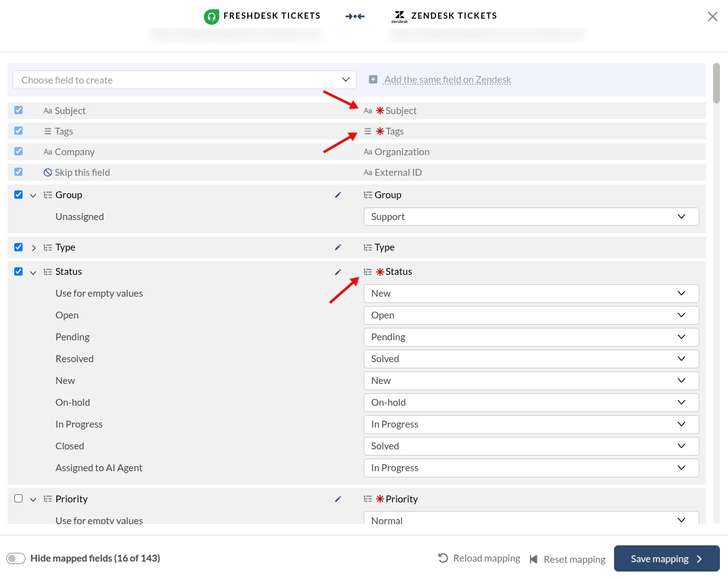Collapse the Group field section
Viewport: 728px width, 579px height.
pos(33,196)
